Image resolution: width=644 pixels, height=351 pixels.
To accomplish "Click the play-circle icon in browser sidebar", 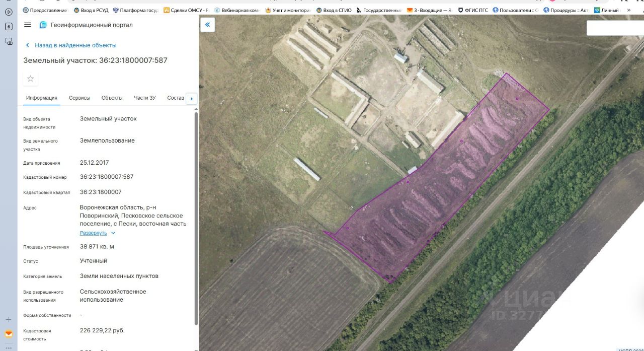I will (9, 12).
